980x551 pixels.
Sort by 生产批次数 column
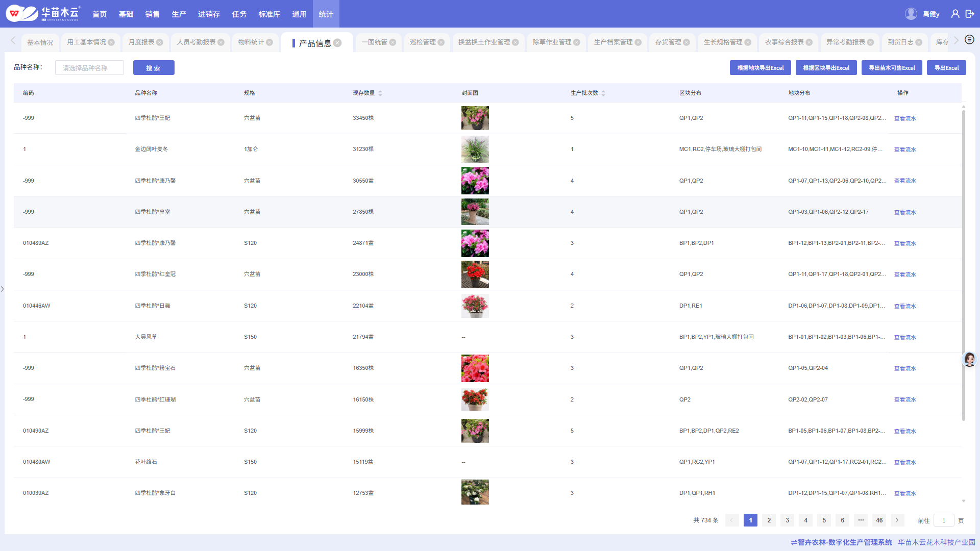[603, 93]
